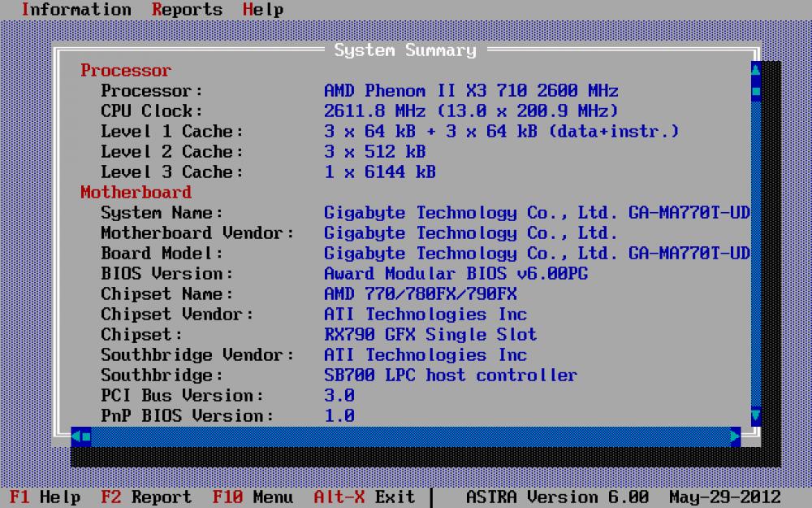Screen dimensions: 812x508
Task: Click the down arrow on the vertical scrollbar
Action: pyautogui.click(x=756, y=417)
